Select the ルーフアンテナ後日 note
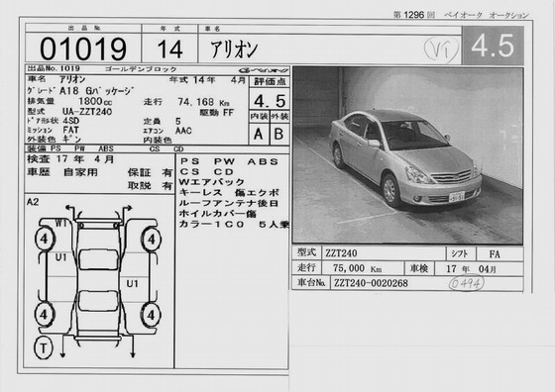Image resolution: width=555 pixels, height=392 pixels. [229, 203]
